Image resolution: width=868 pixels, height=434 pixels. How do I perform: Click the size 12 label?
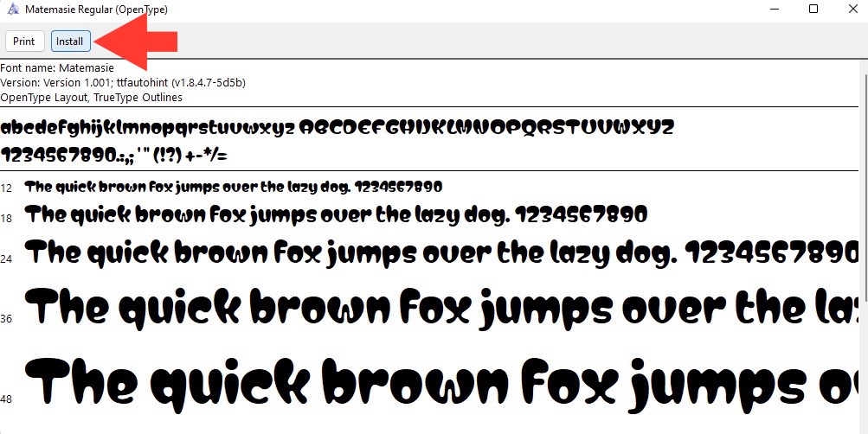pos(7,188)
